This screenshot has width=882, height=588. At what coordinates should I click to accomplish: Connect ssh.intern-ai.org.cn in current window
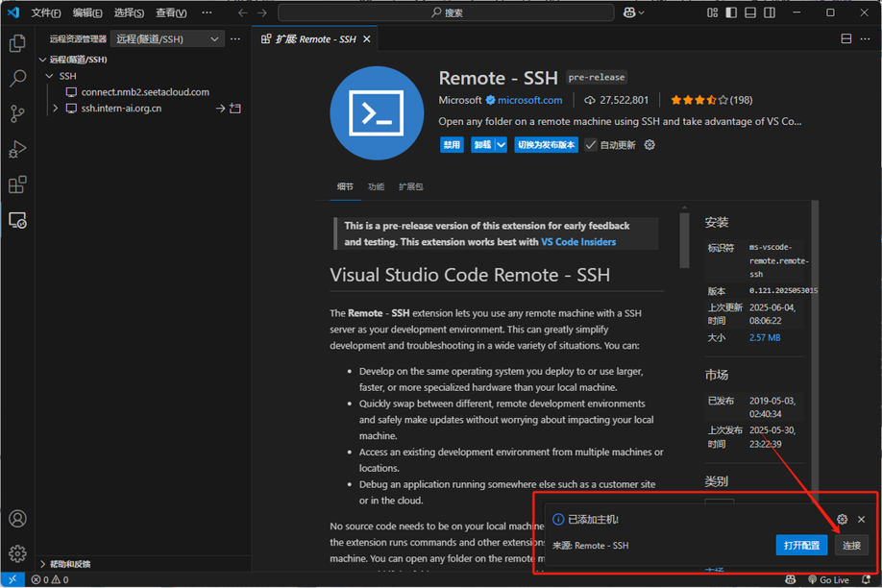(221, 108)
